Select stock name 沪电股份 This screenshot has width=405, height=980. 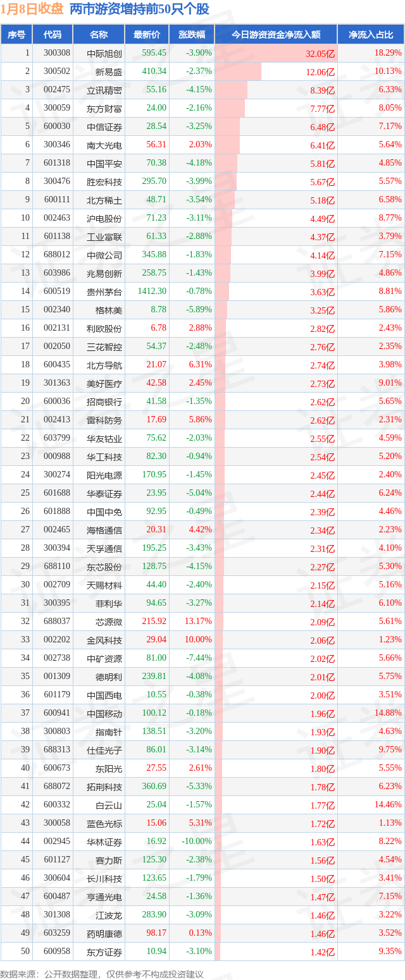tap(104, 219)
